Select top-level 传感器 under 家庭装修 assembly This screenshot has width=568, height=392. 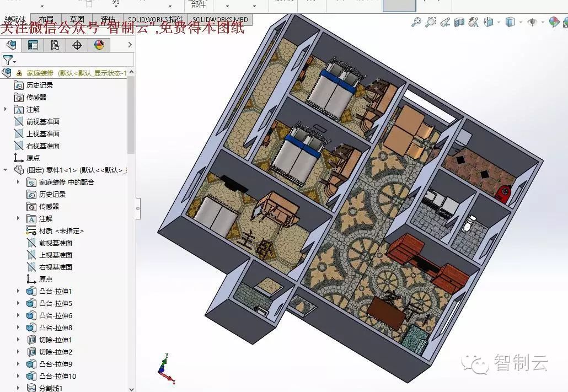click(x=36, y=97)
